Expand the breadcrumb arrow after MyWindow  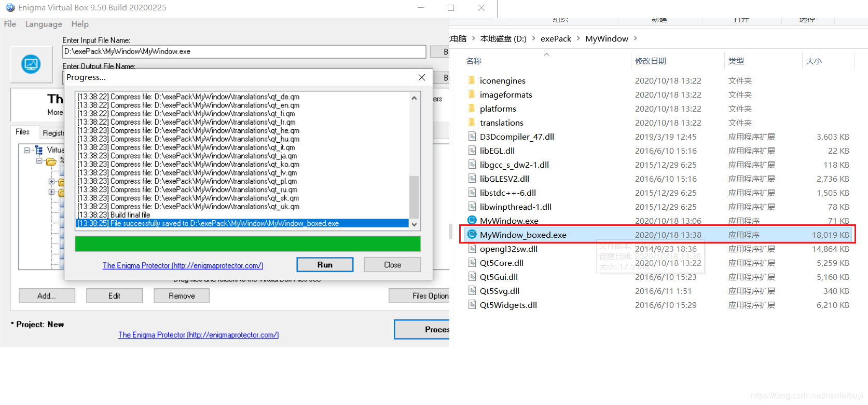[x=635, y=38]
